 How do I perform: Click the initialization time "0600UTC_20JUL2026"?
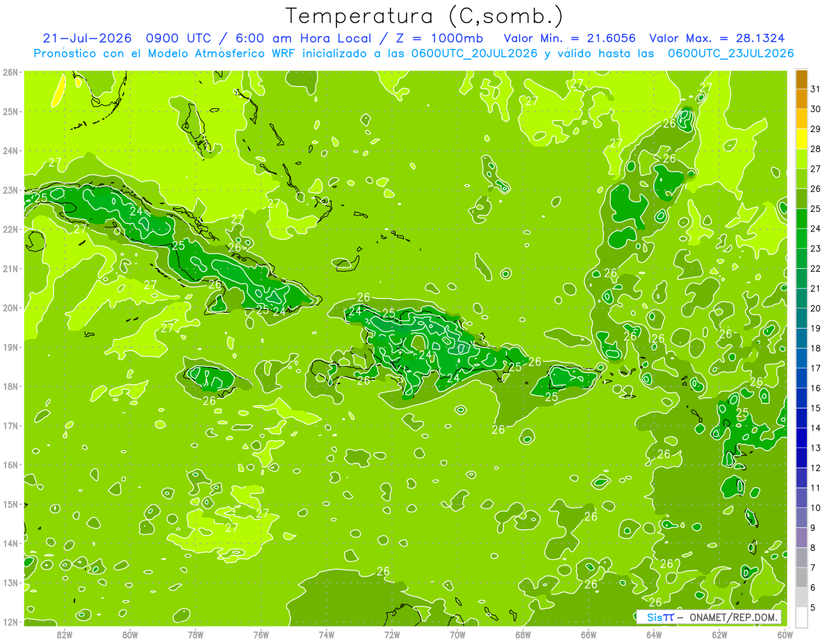[474, 53]
